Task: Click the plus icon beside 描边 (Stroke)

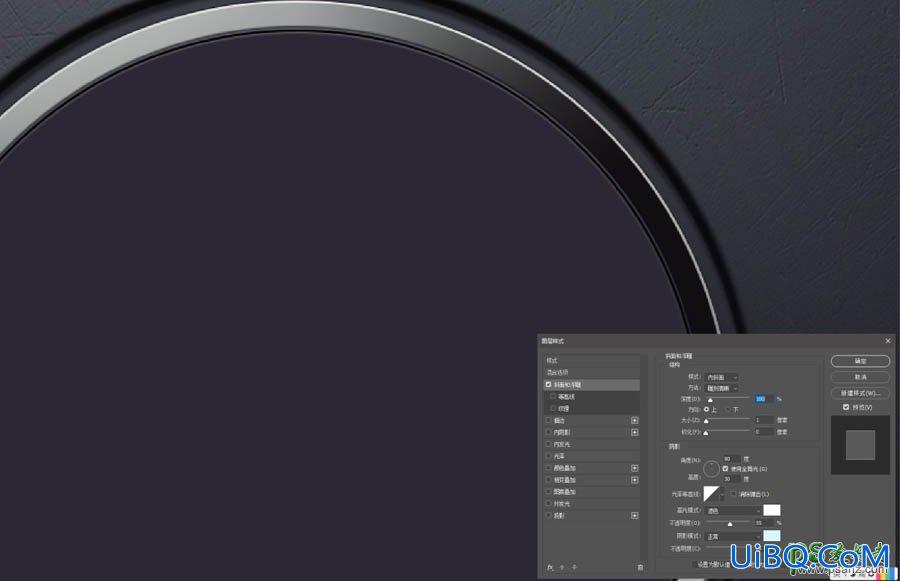Action: pos(634,420)
